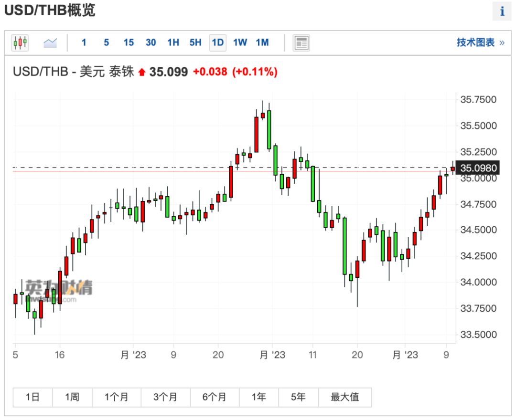Switch to the 1H interval
This screenshot has height=420, width=516.
click(173, 42)
